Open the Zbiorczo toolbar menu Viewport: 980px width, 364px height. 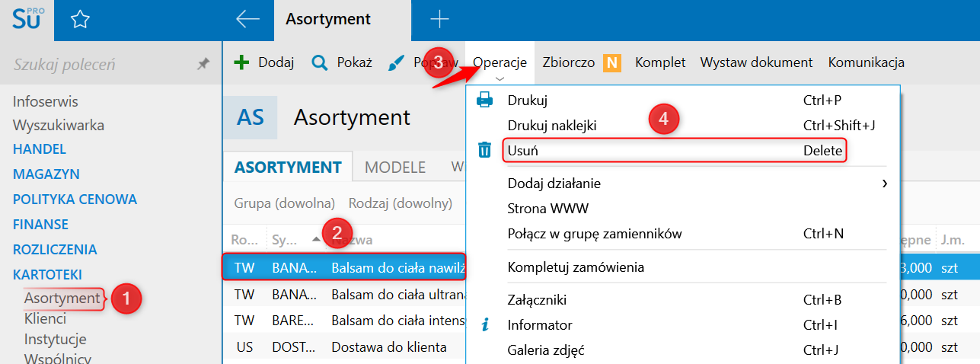[x=568, y=62]
